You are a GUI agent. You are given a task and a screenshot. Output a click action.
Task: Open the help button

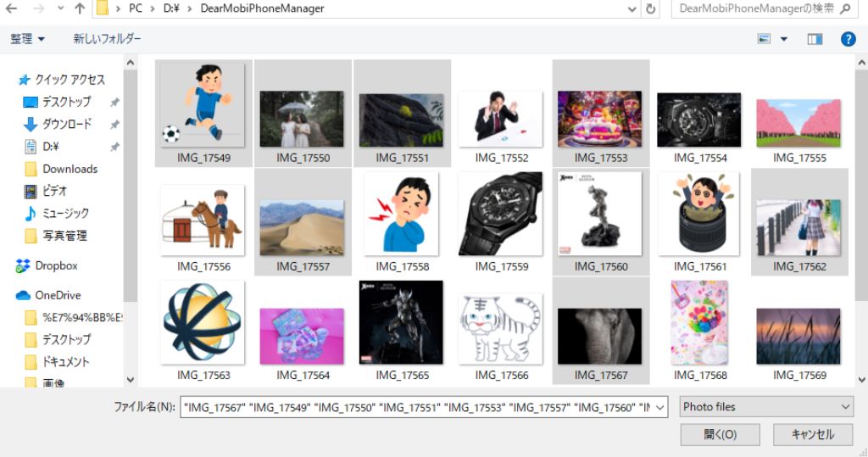point(848,39)
